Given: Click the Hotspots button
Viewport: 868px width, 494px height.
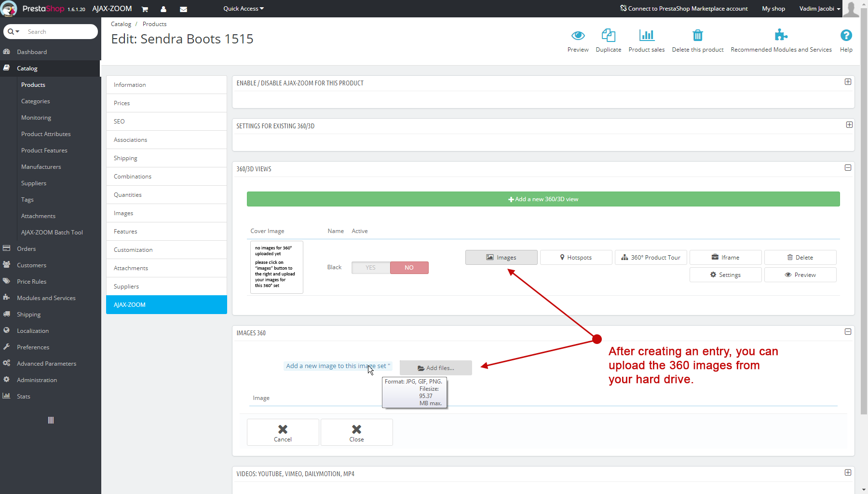Looking at the screenshot, I should tap(576, 258).
